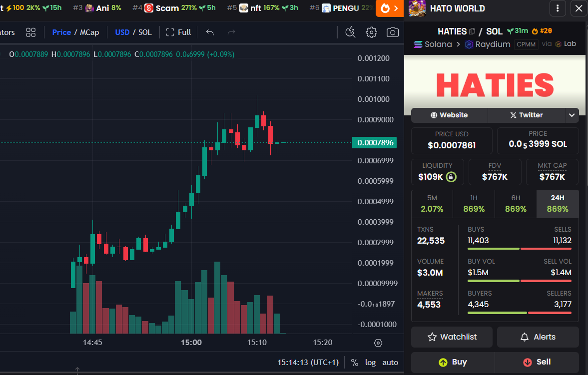Open the chart timezone menu 15:14:13 (UTC+1)
This screenshot has height=375, width=588.
click(308, 362)
